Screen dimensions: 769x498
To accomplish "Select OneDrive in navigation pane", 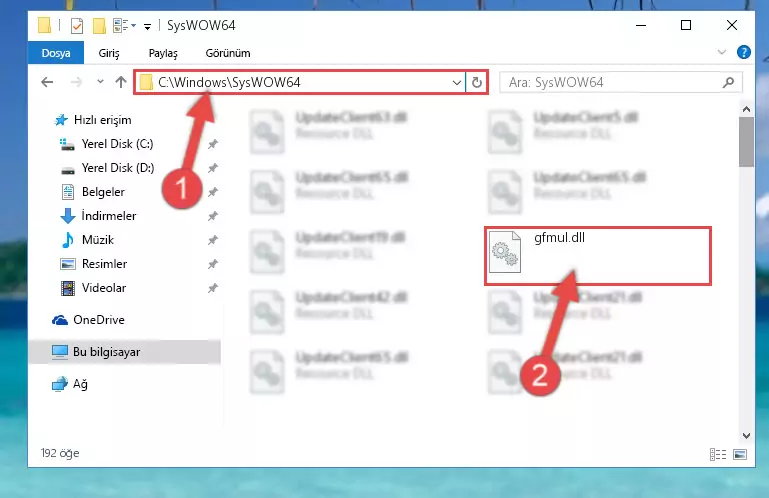I will pos(99,320).
